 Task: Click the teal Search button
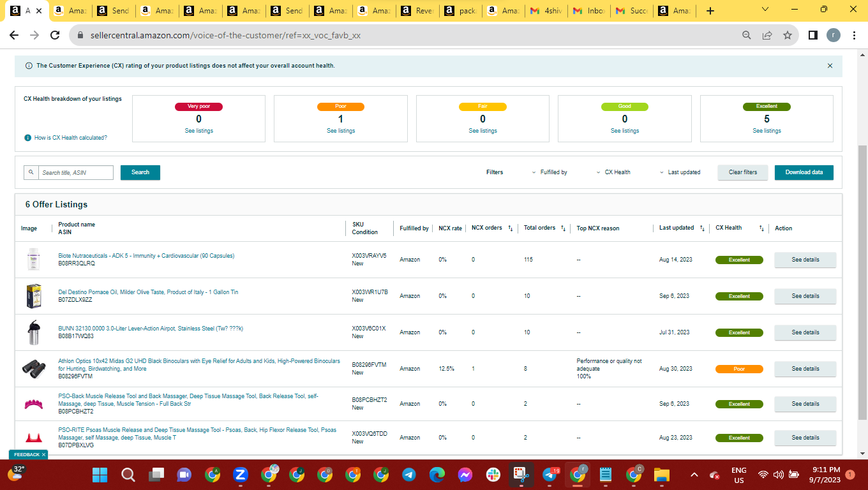[x=140, y=172]
